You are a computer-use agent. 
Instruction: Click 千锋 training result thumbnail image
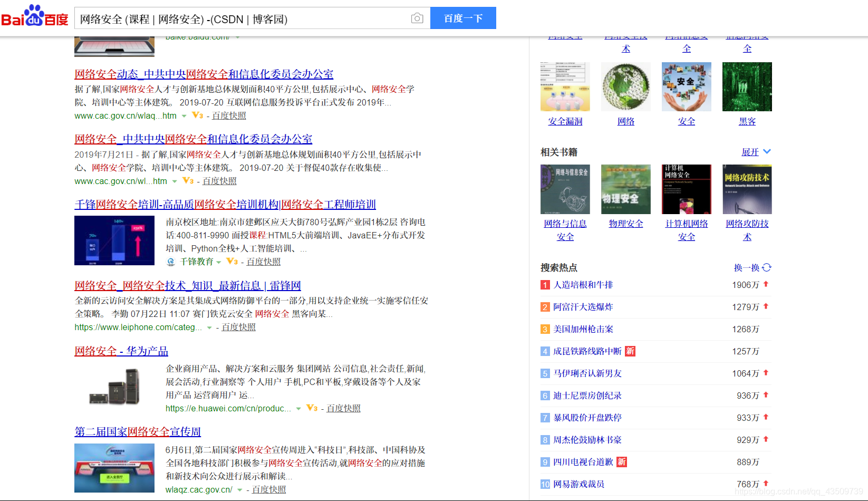click(x=114, y=240)
